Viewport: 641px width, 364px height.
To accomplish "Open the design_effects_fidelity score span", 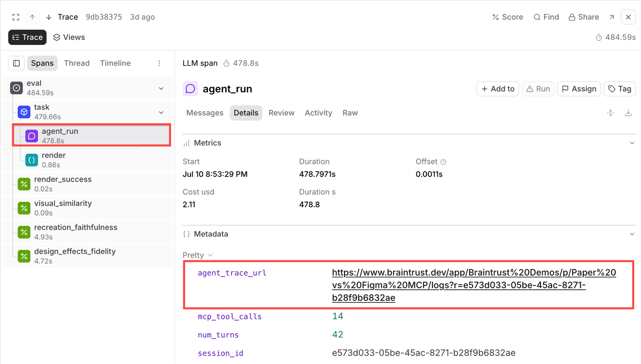I will (87, 256).
